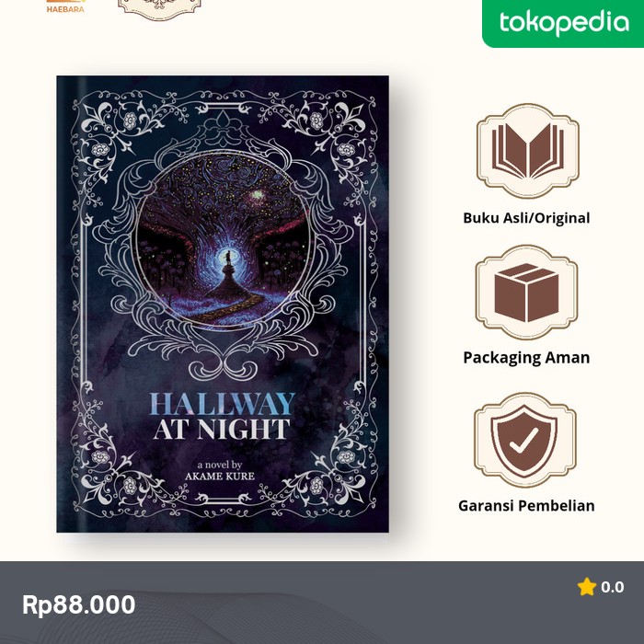Click the Akame Kure author name
The height and width of the screenshot is (644, 644).
[x=220, y=476]
